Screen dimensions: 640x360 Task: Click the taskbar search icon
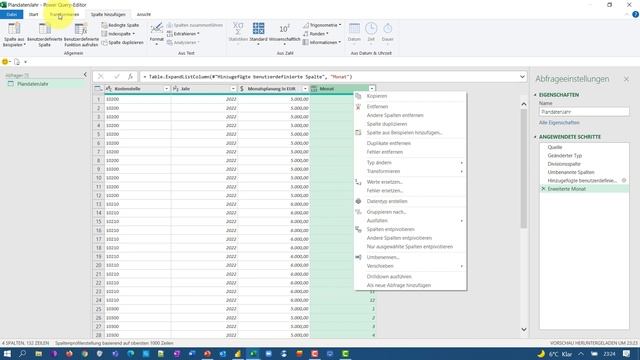[22, 354]
